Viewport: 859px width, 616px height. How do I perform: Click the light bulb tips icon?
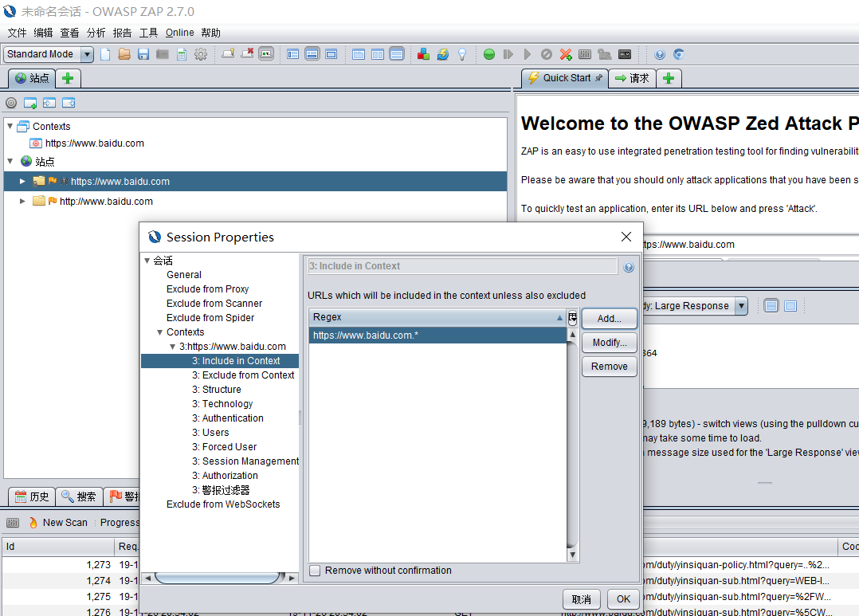462,54
